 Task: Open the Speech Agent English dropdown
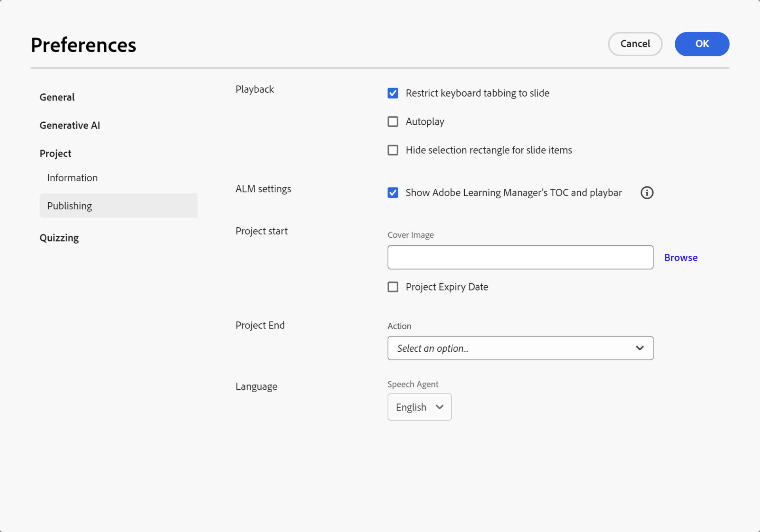click(x=419, y=407)
